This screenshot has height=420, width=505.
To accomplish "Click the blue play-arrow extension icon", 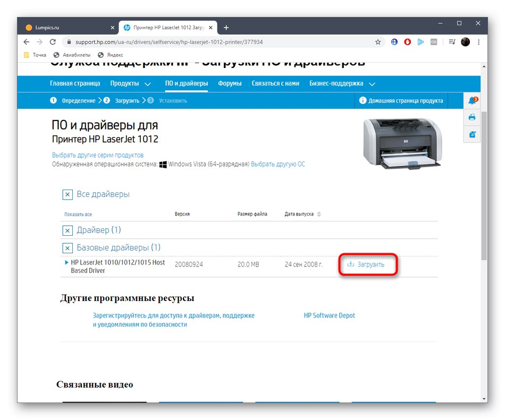I will (x=420, y=42).
